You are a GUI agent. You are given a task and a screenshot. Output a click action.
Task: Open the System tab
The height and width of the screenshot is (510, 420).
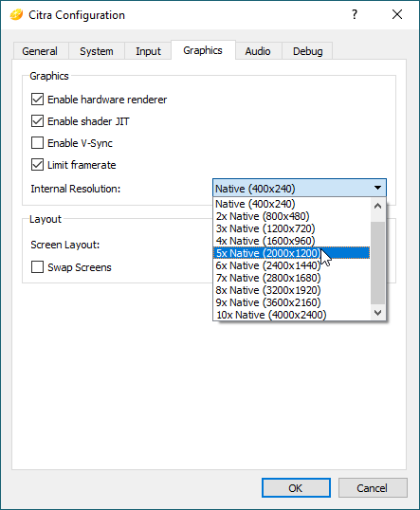tap(97, 51)
